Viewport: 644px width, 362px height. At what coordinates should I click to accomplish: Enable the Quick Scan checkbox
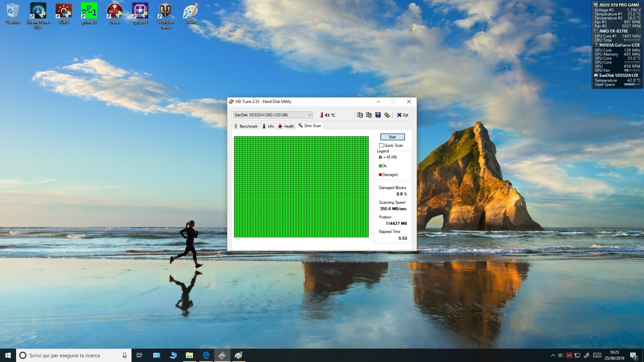pos(381,146)
